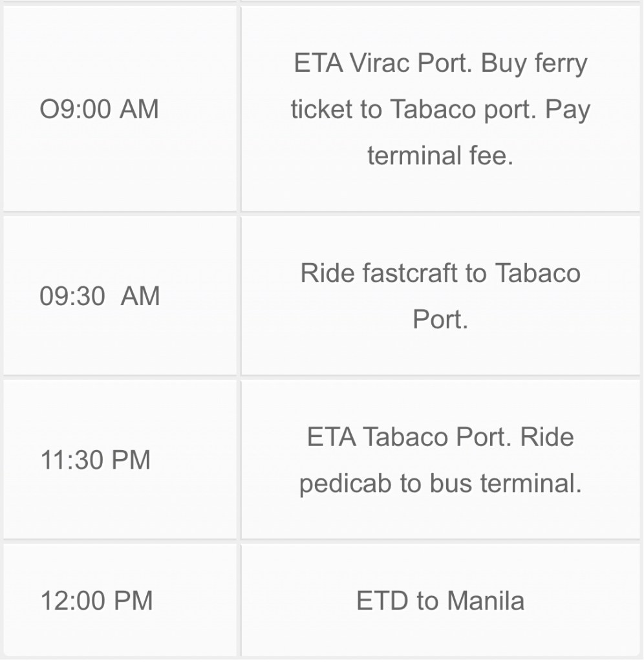The image size is (644, 662).
Task: Click the word pedicab
Action: click(345, 484)
